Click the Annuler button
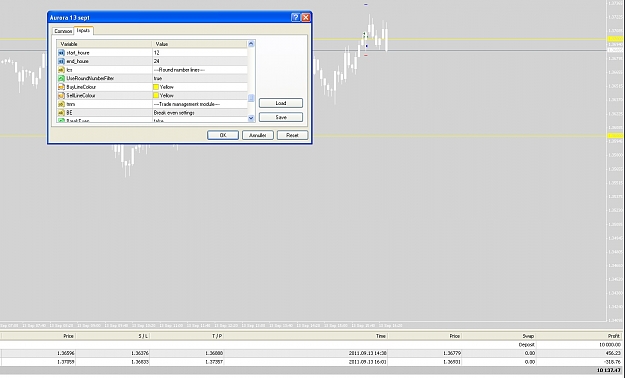Viewport: 625px width, 378px height. click(x=257, y=135)
